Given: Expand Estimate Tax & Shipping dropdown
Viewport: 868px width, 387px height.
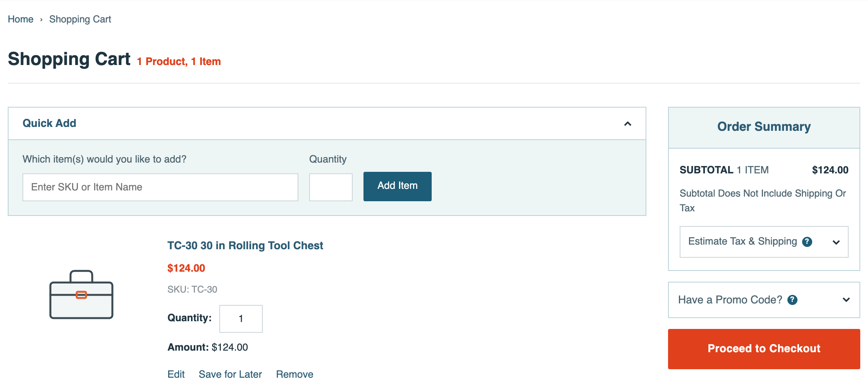Looking at the screenshot, I should coord(764,242).
